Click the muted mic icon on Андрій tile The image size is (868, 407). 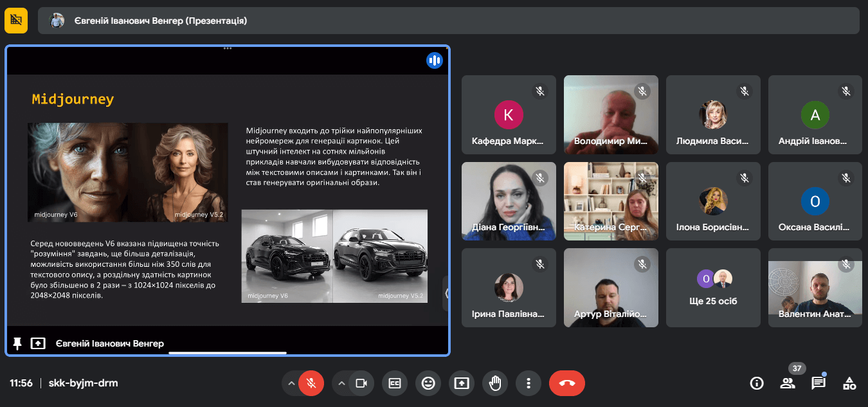846,91
